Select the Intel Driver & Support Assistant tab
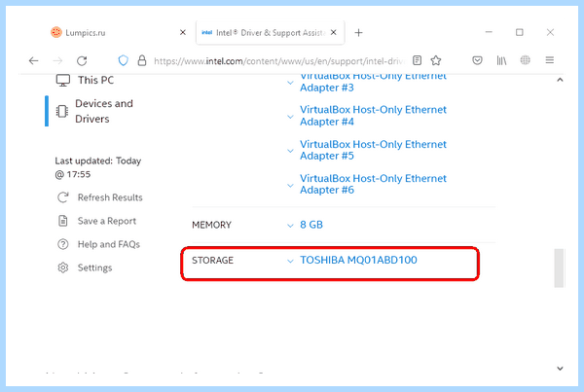 [x=270, y=32]
